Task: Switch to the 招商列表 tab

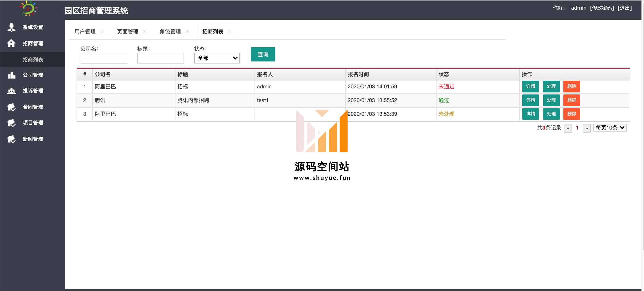Action: (213, 32)
